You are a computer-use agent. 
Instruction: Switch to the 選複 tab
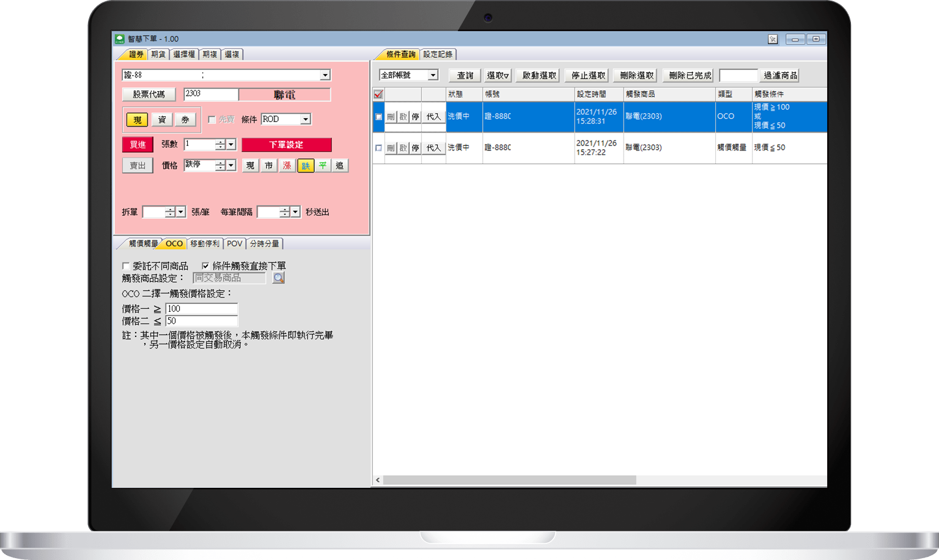coord(232,54)
